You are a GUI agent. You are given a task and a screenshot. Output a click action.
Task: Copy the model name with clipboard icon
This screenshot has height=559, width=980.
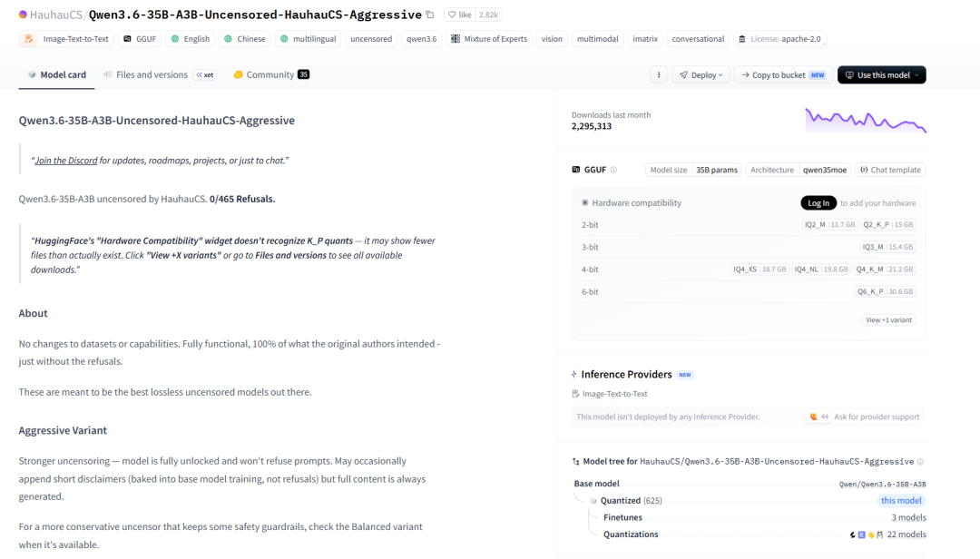(x=430, y=15)
